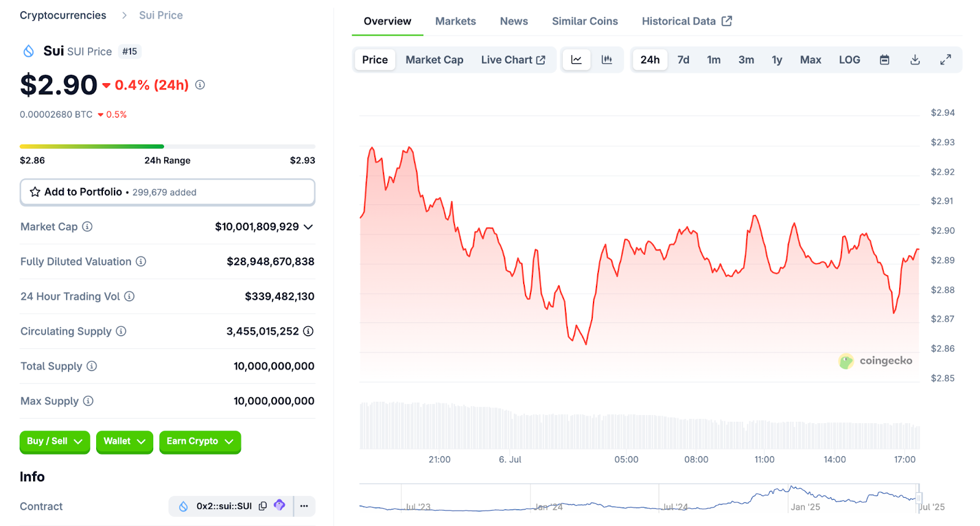This screenshot has height=526, width=980.
Task: Switch to candlestick chart view
Action: tap(607, 60)
